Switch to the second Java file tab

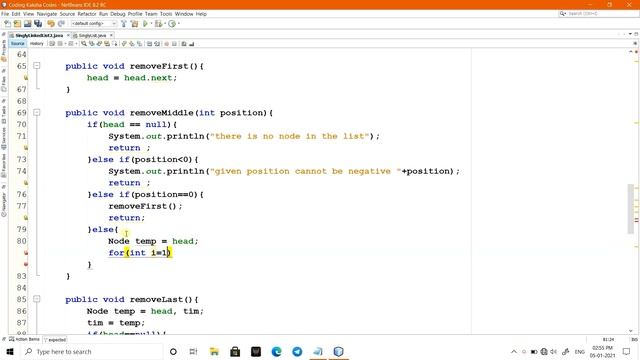pos(92,36)
